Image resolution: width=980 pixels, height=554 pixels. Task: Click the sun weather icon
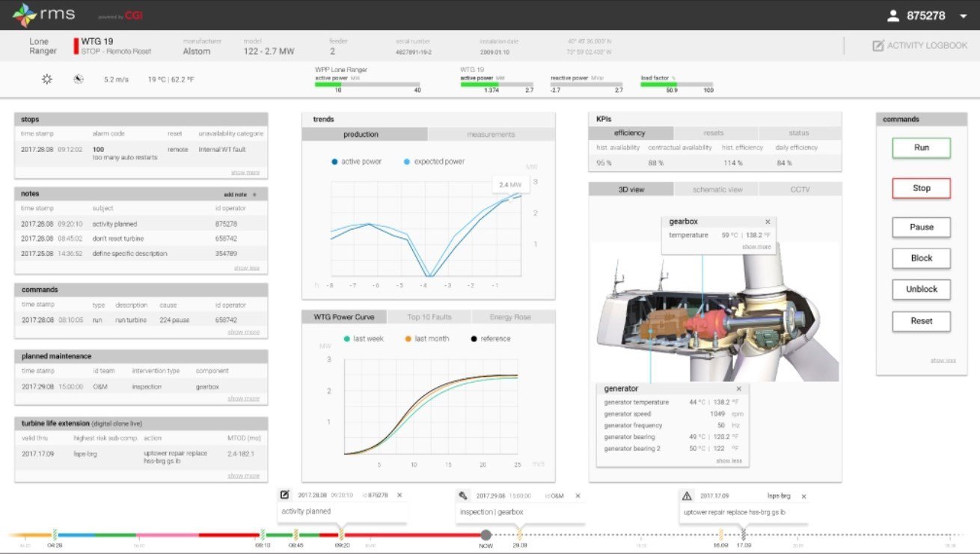tap(47, 79)
